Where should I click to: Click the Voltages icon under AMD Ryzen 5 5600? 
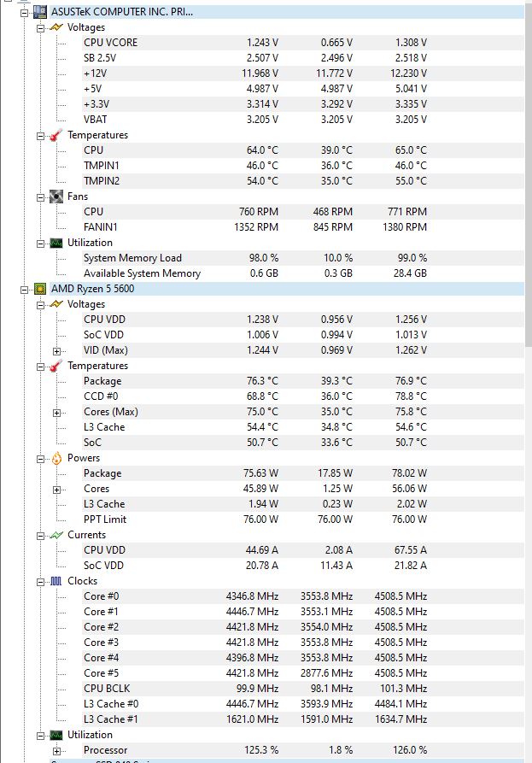coord(56,304)
